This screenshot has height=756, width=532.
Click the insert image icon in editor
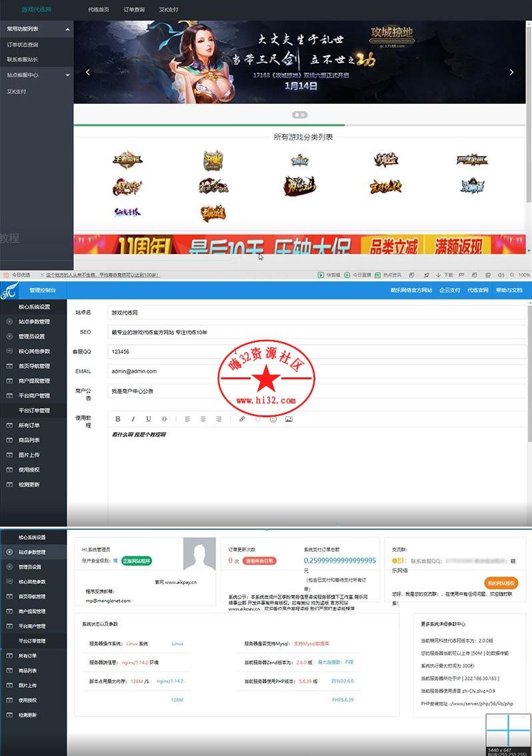pos(289,419)
